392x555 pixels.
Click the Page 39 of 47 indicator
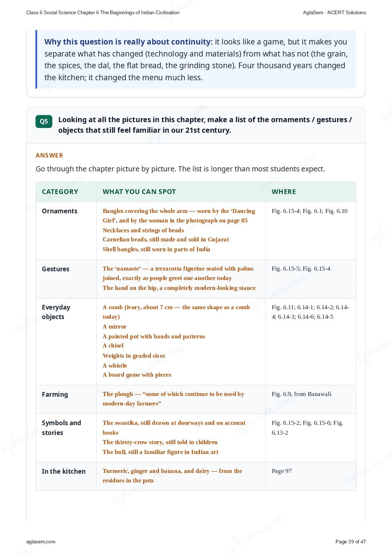[x=350, y=542]
